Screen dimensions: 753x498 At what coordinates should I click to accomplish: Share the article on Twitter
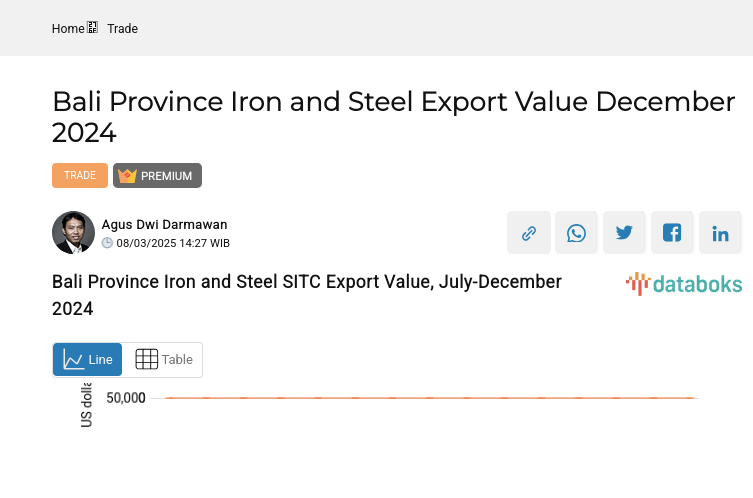[624, 233]
